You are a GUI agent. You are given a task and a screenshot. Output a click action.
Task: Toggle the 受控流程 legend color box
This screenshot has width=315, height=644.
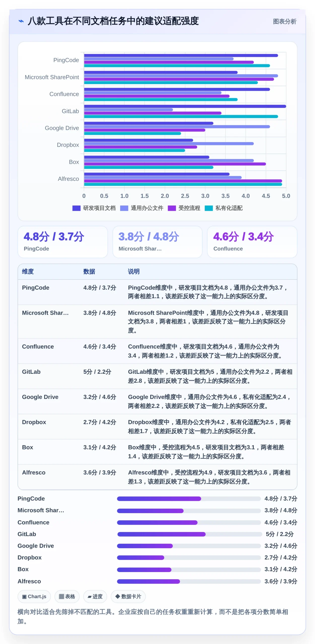pos(172,208)
